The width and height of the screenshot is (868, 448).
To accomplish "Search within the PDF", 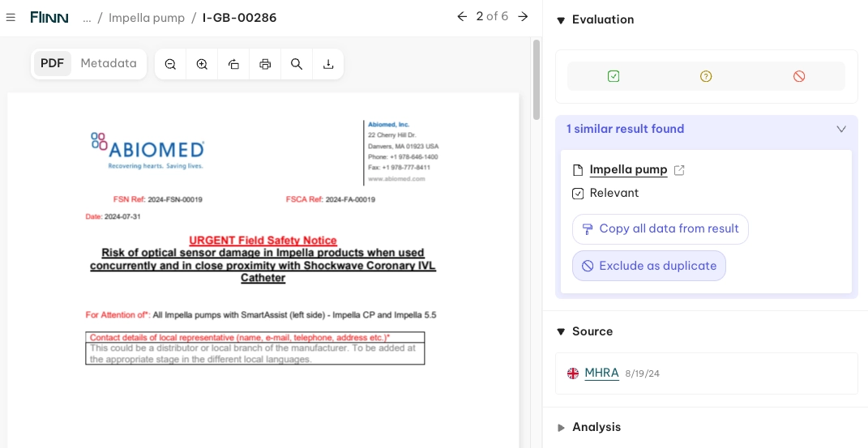I will point(297,64).
